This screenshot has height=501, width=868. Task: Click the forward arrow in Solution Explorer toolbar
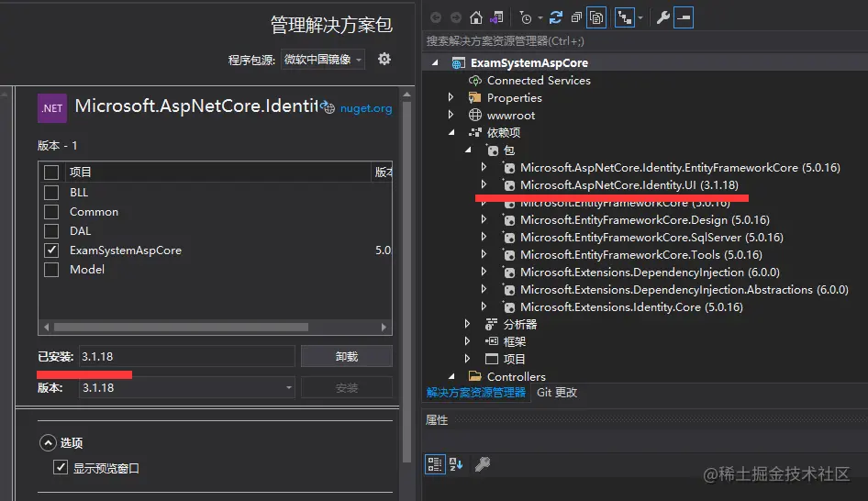pos(456,17)
